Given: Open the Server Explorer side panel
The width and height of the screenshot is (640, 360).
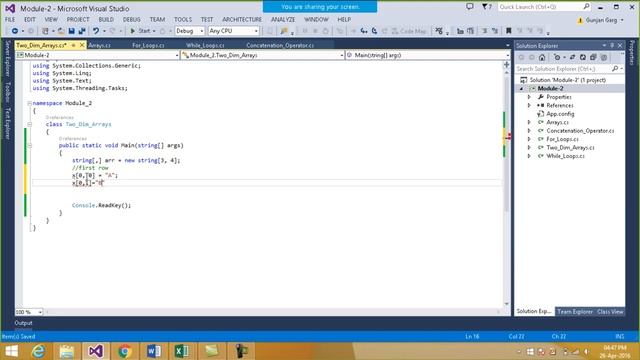Looking at the screenshot, I should [x=7, y=59].
